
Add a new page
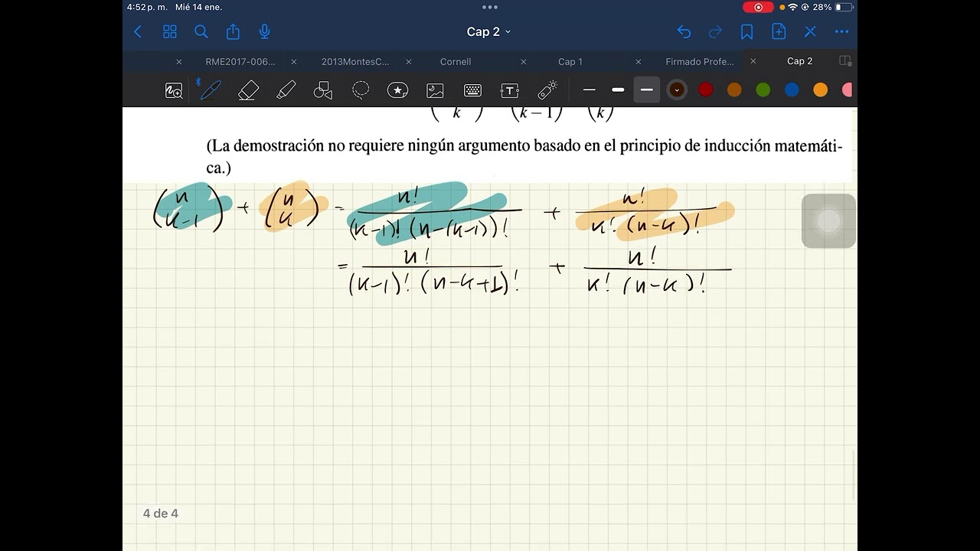779,31
